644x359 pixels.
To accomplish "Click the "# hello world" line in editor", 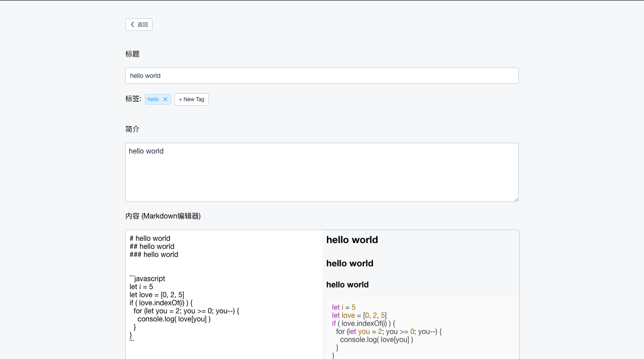I will [x=150, y=238].
